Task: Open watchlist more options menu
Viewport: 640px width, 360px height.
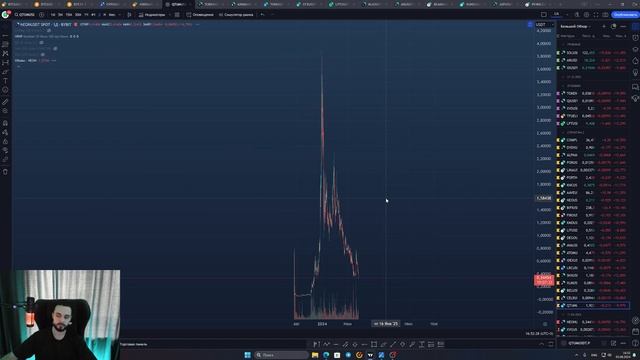Action: (x=623, y=27)
